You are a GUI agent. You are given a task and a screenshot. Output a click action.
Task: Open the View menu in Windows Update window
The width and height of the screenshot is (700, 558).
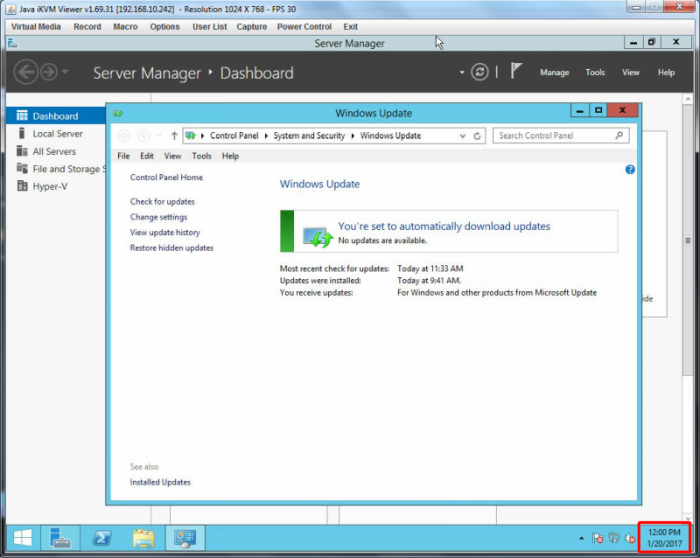click(x=172, y=156)
